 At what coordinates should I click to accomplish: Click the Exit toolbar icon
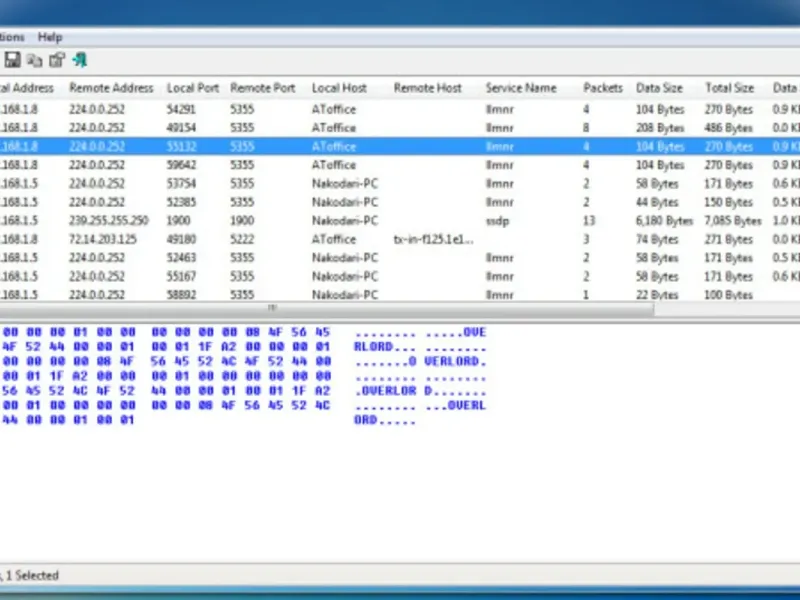tap(80, 60)
